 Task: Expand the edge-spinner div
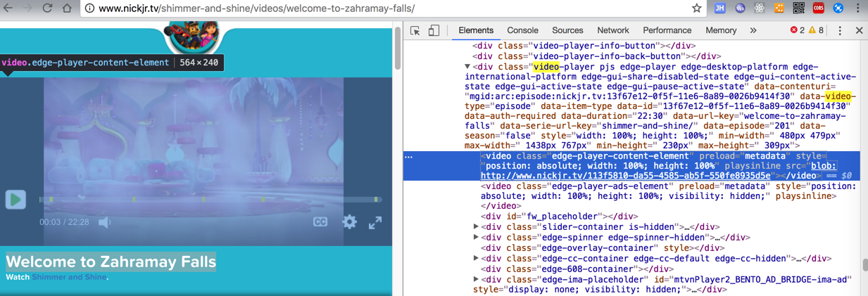click(x=477, y=238)
